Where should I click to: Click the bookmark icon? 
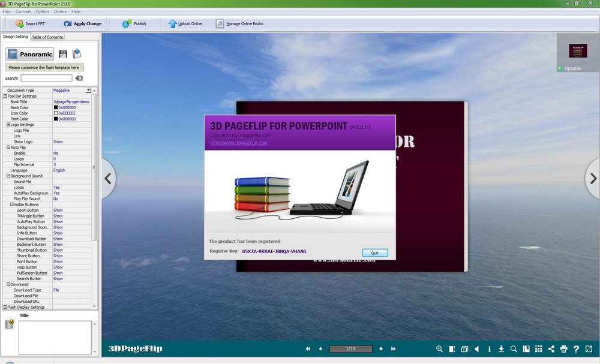pyautogui.click(x=527, y=348)
